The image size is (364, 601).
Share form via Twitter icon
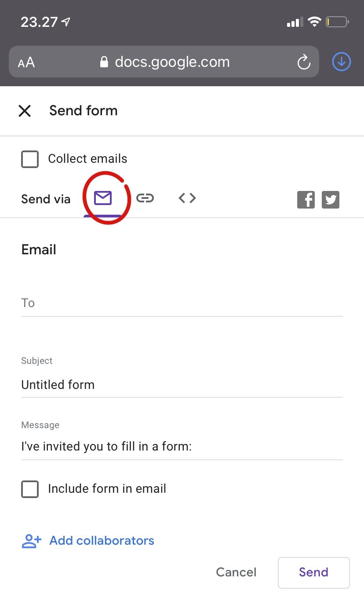click(x=331, y=200)
